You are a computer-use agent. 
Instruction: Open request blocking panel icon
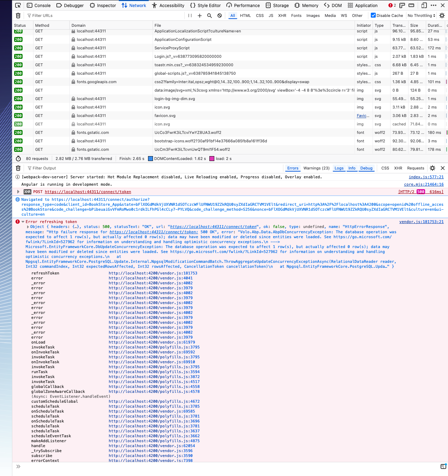click(x=220, y=16)
